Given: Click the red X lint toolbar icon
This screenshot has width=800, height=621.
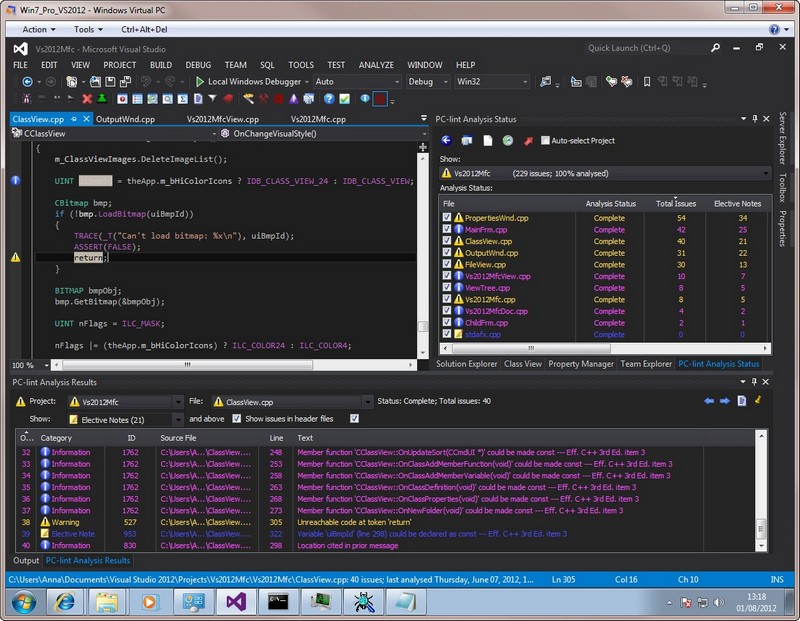Looking at the screenshot, I should click(x=87, y=98).
